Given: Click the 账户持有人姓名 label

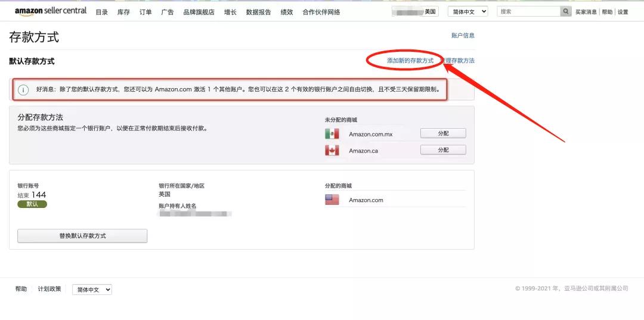Looking at the screenshot, I should point(178,206).
